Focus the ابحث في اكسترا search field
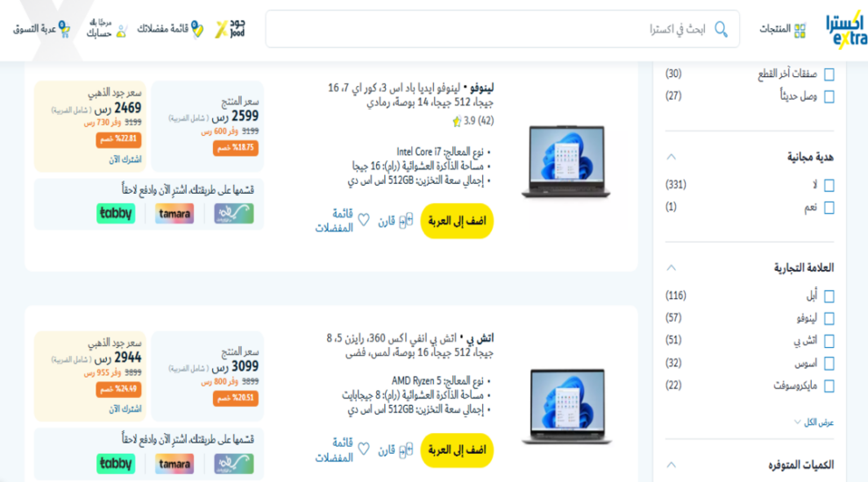 tap(502, 29)
